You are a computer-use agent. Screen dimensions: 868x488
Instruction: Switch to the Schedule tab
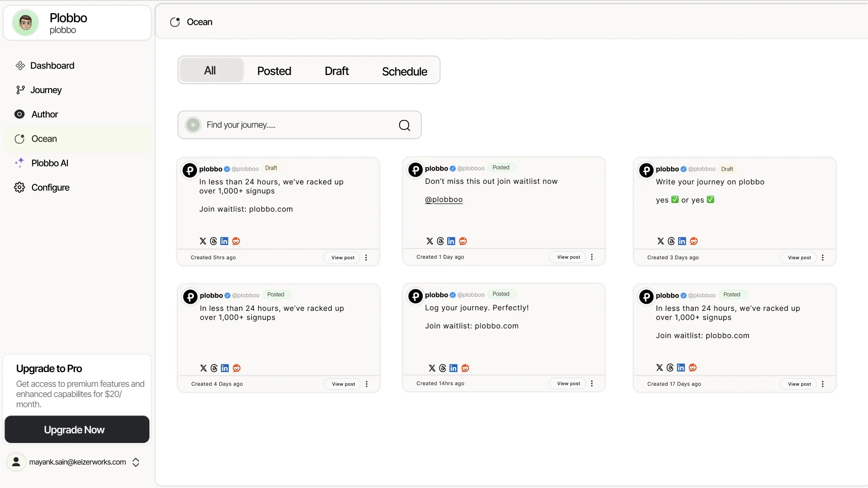[x=405, y=71]
